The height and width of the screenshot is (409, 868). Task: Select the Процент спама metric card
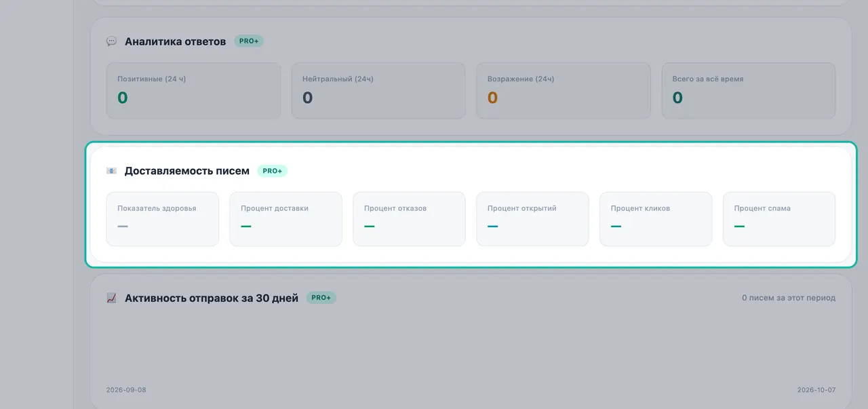(780, 219)
